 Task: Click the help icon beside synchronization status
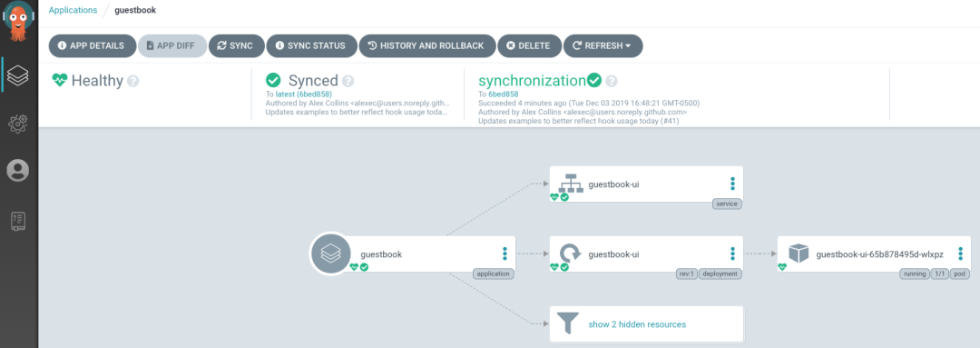click(x=612, y=81)
